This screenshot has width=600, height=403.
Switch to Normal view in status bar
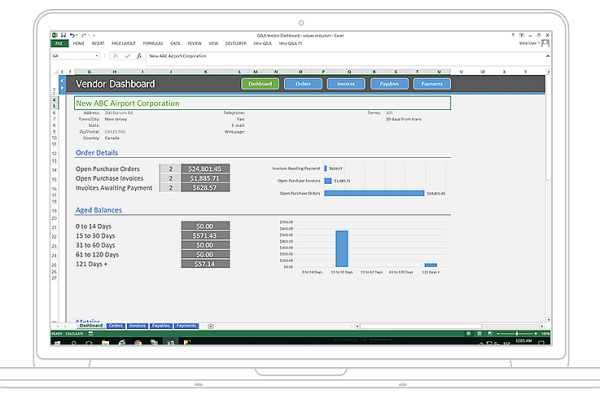click(x=468, y=334)
